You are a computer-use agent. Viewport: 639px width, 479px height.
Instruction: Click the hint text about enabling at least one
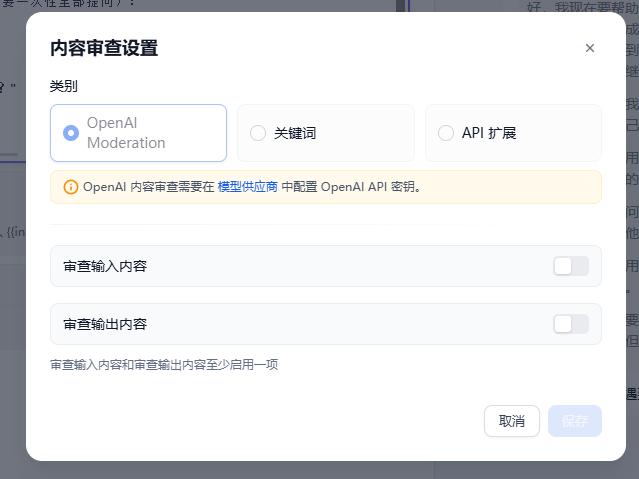(164, 365)
